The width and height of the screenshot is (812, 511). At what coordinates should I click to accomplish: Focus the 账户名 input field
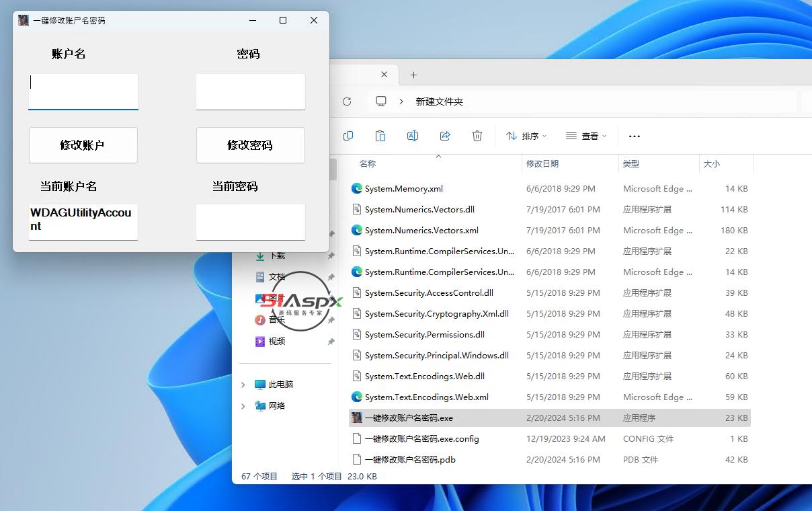click(x=83, y=91)
